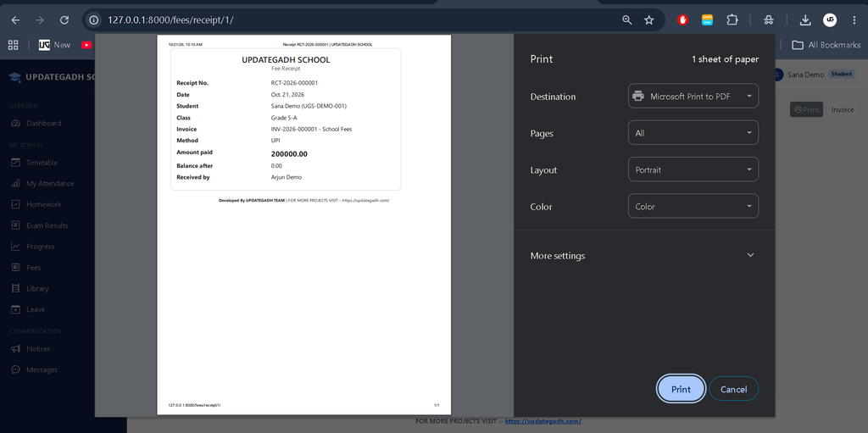The image size is (868, 433).
Task: Click the 'UPDATEGADH SCHOOL' preview heading
Action: pyautogui.click(x=286, y=60)
